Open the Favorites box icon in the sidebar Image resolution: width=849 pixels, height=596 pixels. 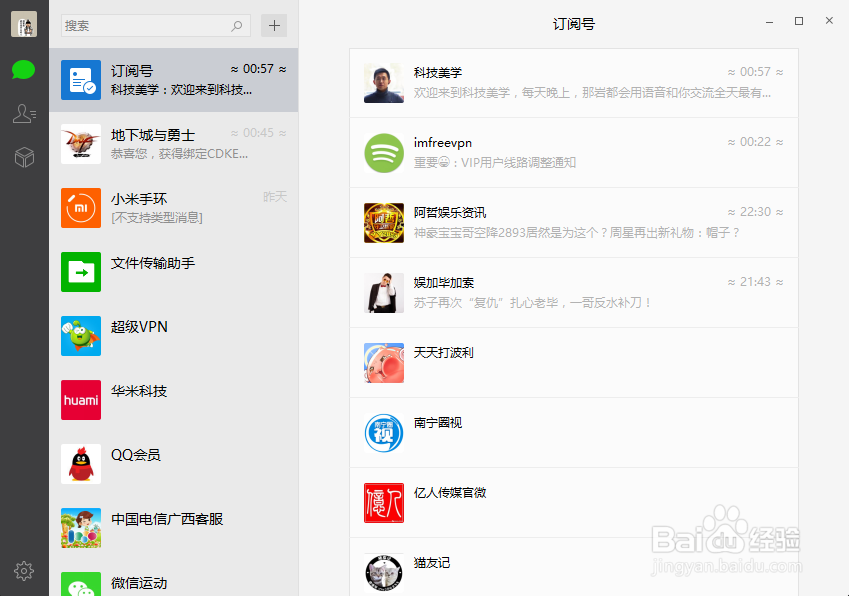24,156
